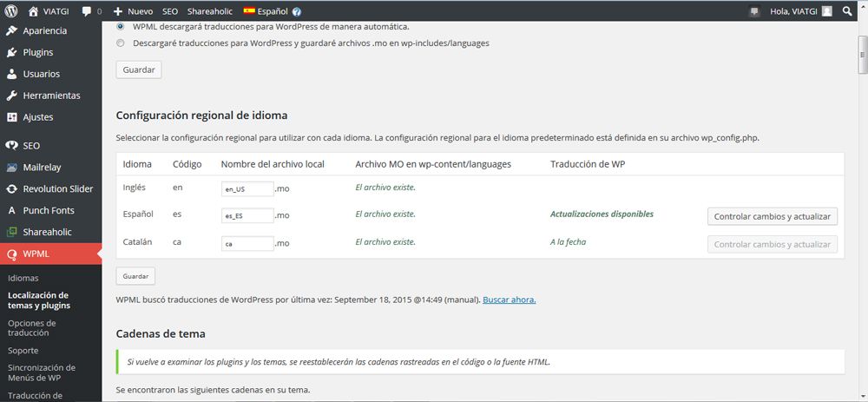This screenshot has width=868, height=402.
Task: Click the WPML sidebar icon
Action: tap(11, 254)
